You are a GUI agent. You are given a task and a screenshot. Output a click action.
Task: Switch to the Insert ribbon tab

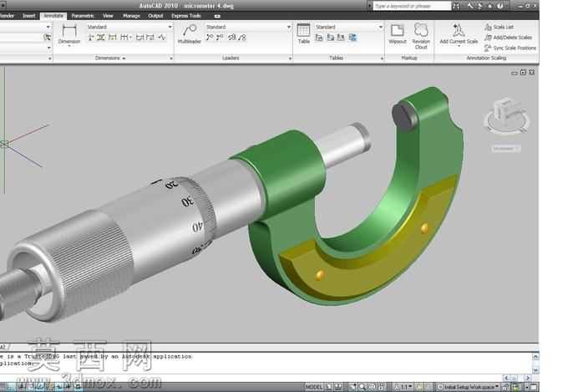tap(29, 16)
